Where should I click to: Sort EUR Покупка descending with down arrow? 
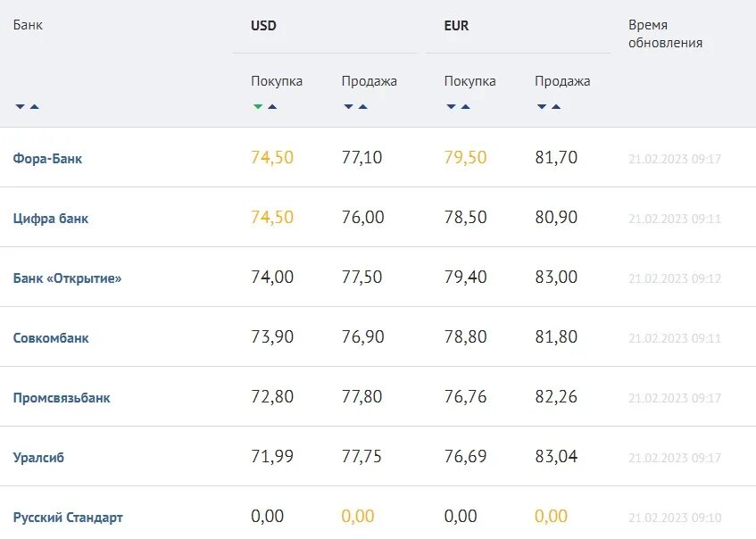(x=452, y=107)
